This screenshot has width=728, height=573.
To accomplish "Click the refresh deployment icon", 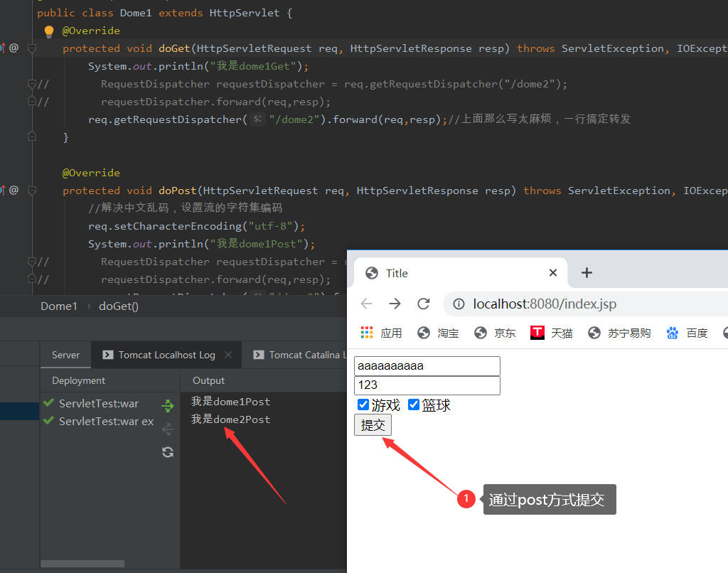I will 168,452.
